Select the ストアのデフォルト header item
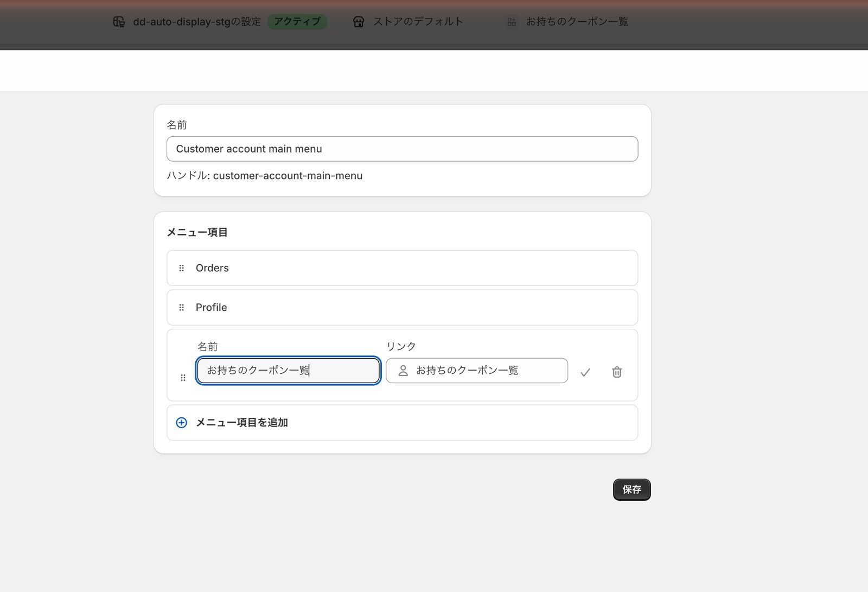Screen dimensions: 868x592 click(x=418, y=22)
